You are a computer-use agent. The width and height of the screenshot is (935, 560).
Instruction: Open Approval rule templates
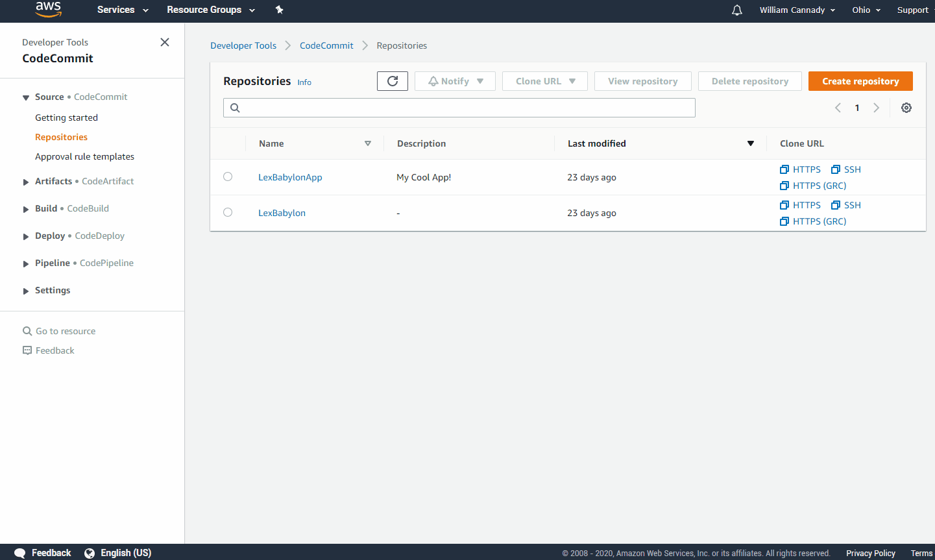click(x=84, y=156)
